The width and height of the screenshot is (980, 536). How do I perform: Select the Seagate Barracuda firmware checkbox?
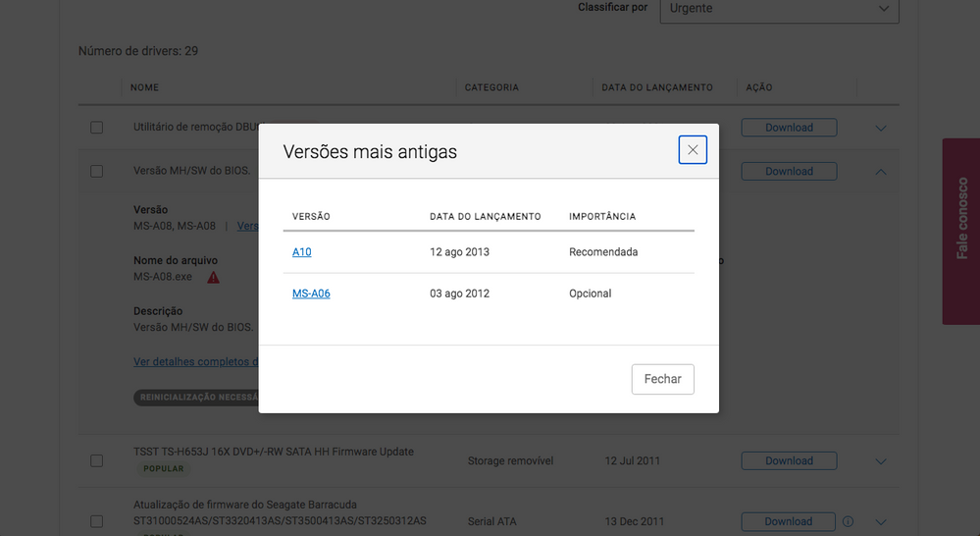[96, 521]
